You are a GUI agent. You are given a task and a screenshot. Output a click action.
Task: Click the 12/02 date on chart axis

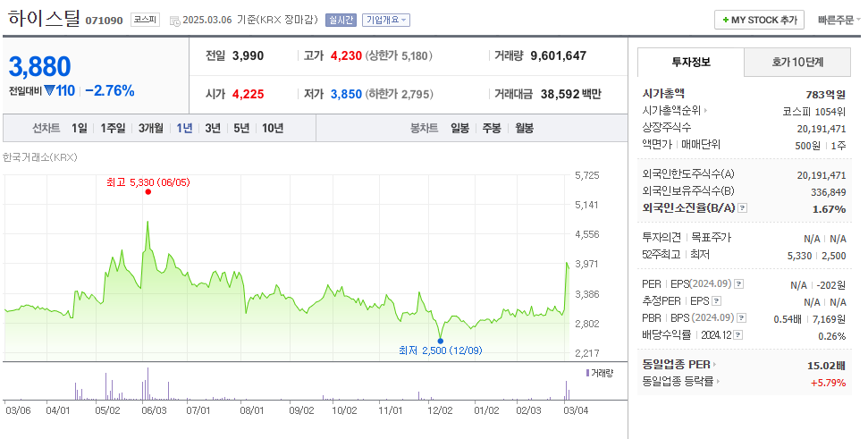click(x=440, y=410)
